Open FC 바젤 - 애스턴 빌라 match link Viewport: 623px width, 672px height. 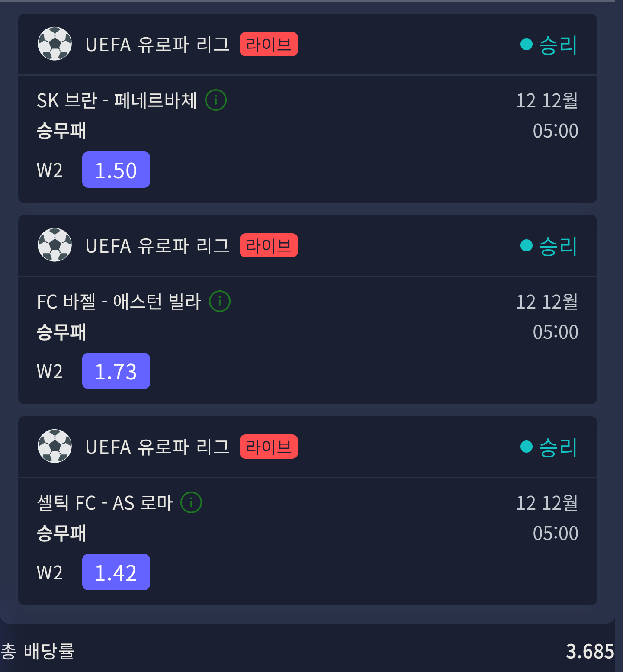click(x=119, y=302)
